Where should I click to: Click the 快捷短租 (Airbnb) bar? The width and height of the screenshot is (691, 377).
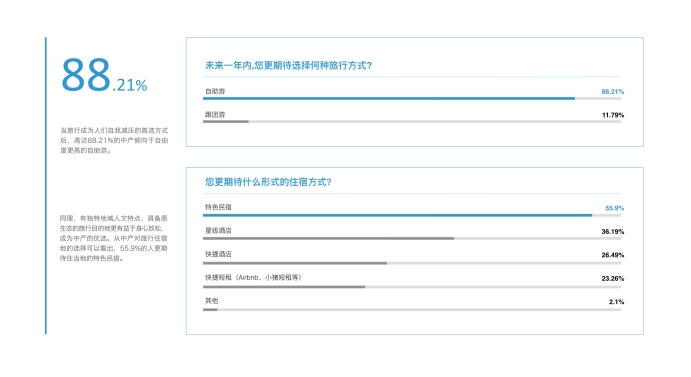[x=412, y=287]
